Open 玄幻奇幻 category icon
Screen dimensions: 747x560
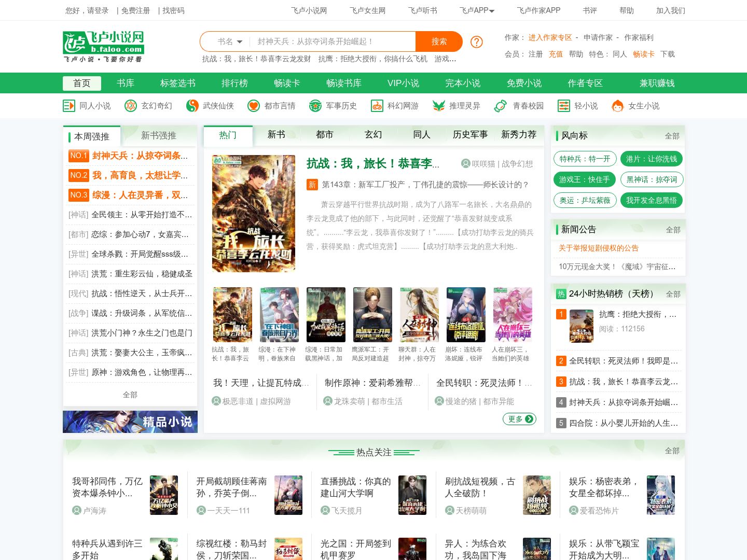(x=131, y=106)
